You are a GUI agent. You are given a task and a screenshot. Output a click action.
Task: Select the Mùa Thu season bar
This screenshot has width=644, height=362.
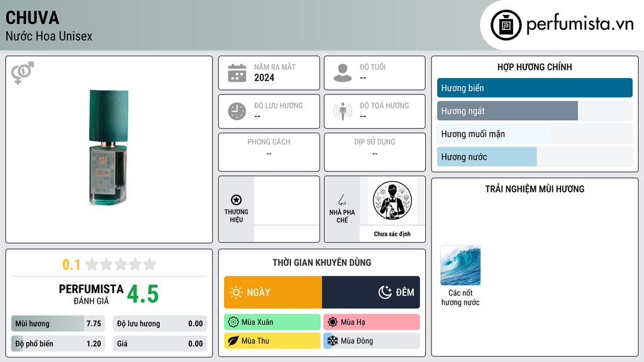(x=272, y=341)
